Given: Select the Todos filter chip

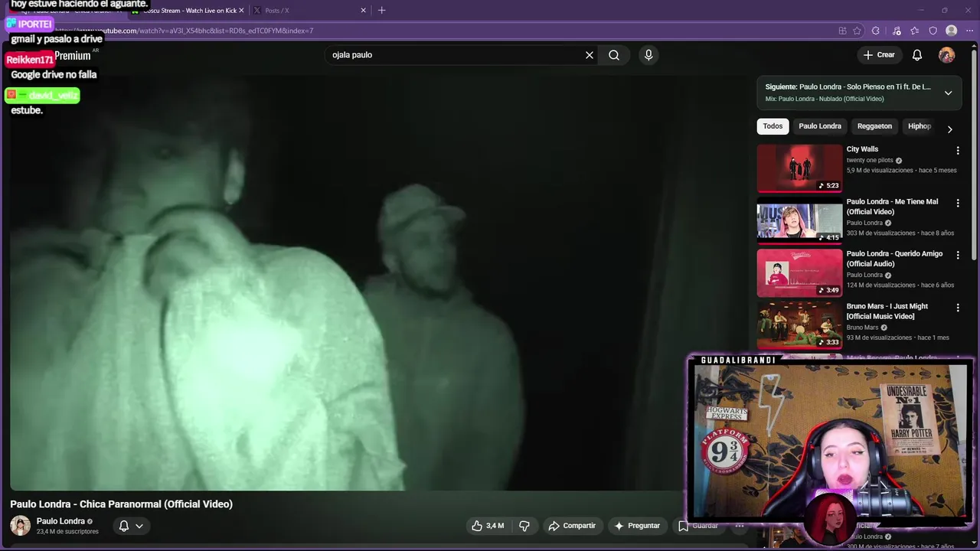Looking at the screenshot, I should 773,126.
